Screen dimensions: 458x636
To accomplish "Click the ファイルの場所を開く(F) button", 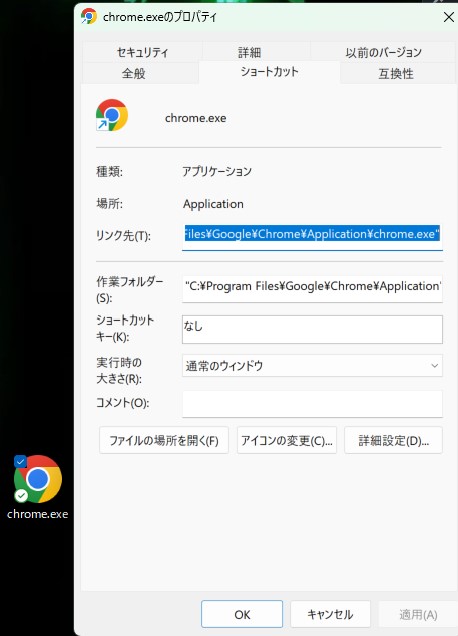I will [164, 440].
